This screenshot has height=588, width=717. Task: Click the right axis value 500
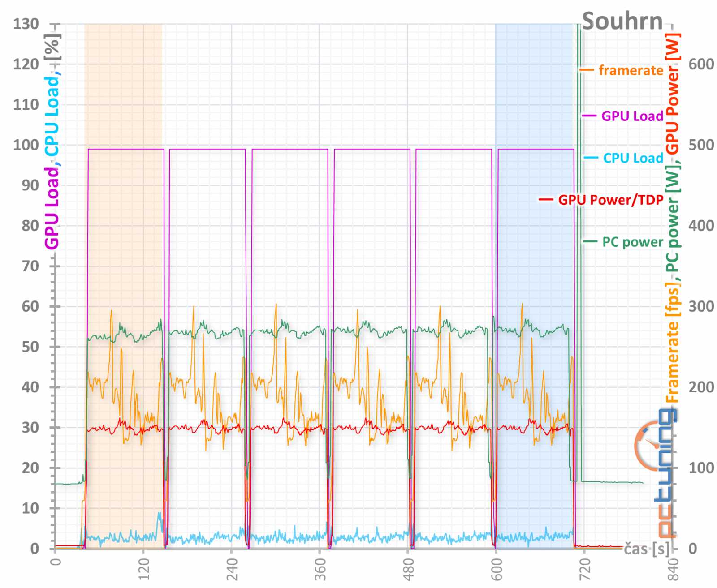click(x=701, y=145)
